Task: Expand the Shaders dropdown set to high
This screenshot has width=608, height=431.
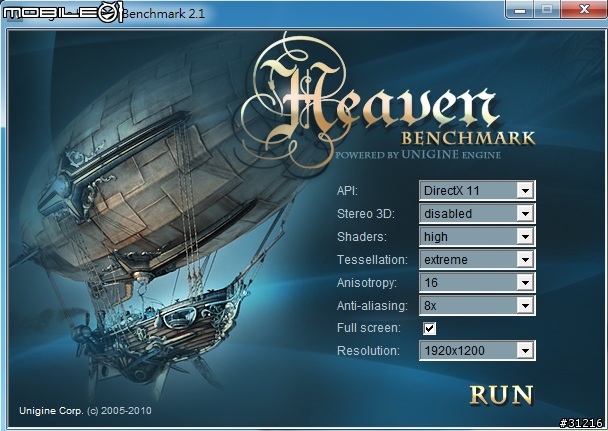Action: (x=477, y=236)
